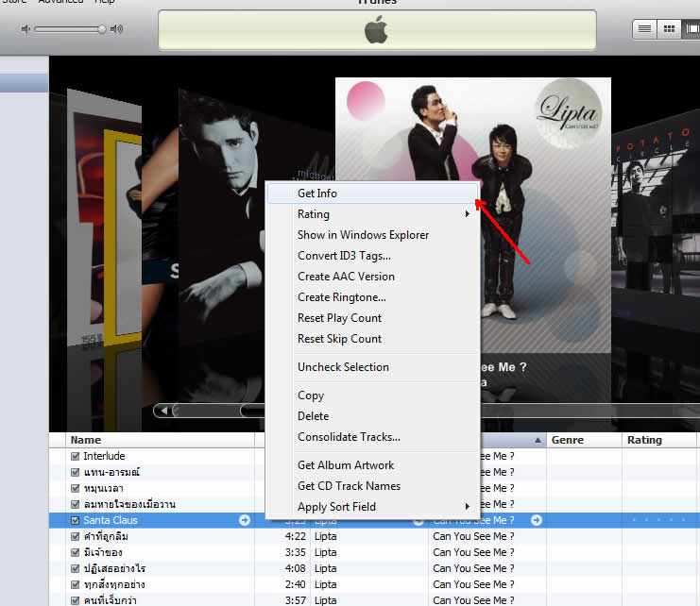This screenshot has width=700, height=606.
Task: Select Consolidate Tracks...
Action: pos(372,437)
